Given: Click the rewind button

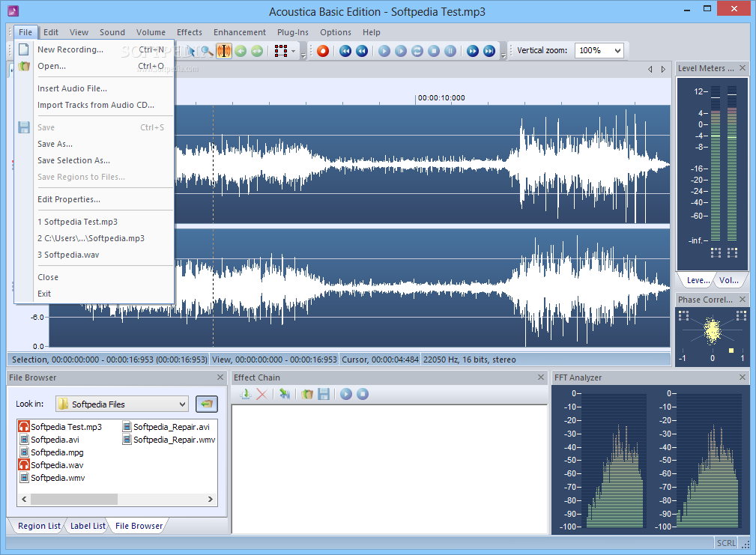Looking at the screenshot, I should coord(362,51).
